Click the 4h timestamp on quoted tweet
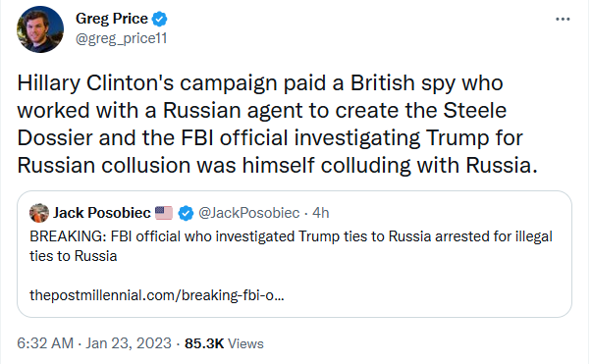The height and width of the screenshot is (364, 592). (x=320, y=213)
